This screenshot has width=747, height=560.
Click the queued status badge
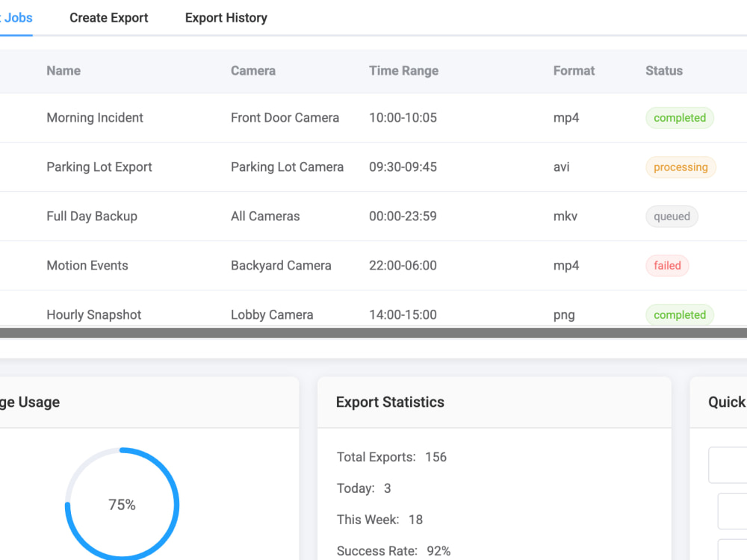(672, 217)
